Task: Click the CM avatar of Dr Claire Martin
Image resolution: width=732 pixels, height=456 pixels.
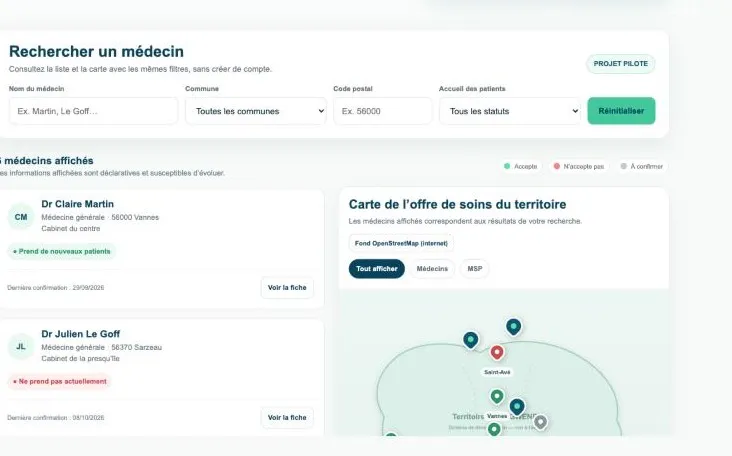Action: 21,217
